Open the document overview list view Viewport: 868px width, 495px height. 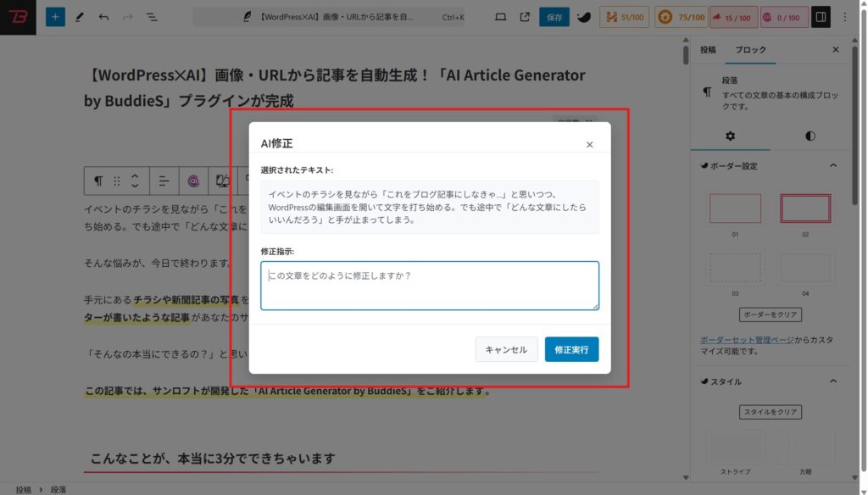(152, 17)
